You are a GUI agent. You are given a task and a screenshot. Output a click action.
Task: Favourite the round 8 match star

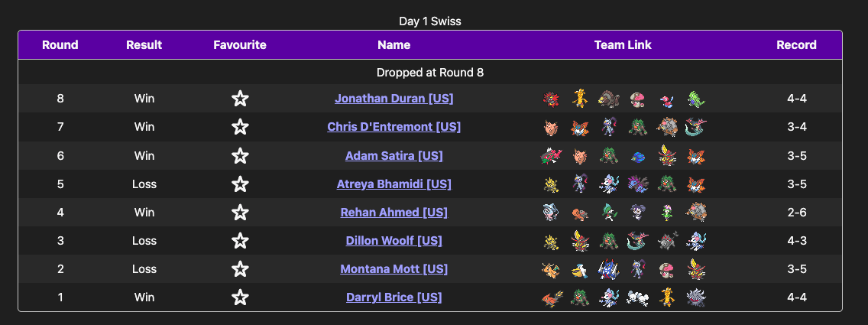(240, 99)
